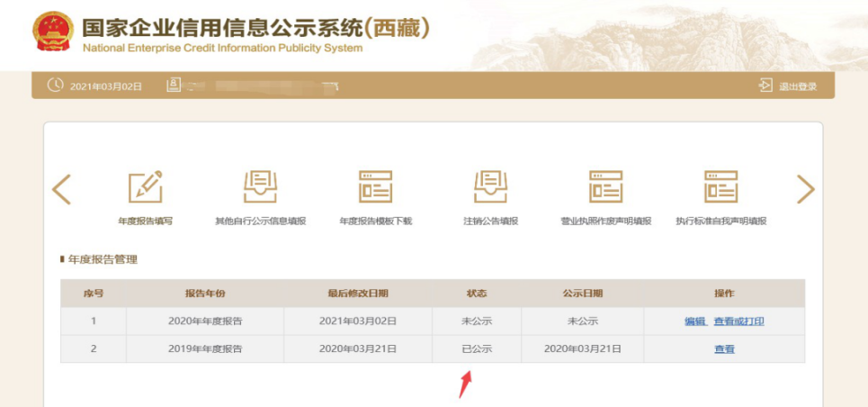Click the 2021年03月02日 last-modified table cell
Screen dimensions: 868x407
[x=358, y=321]
